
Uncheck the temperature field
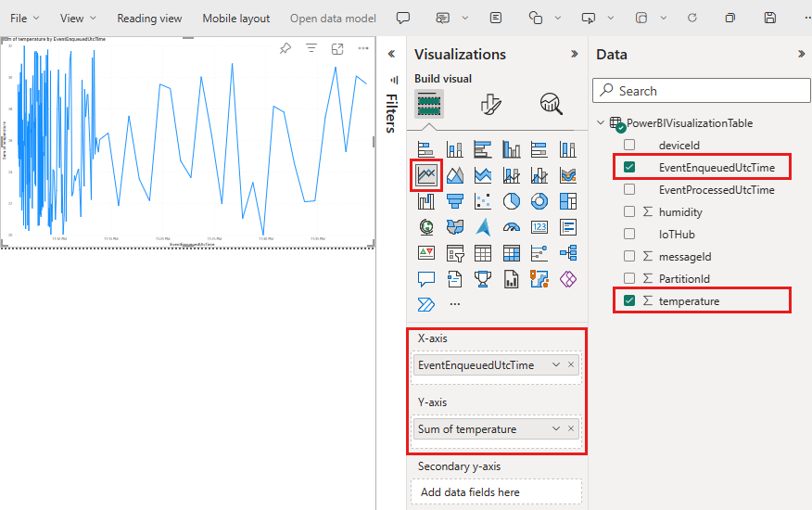pos(629,300)
